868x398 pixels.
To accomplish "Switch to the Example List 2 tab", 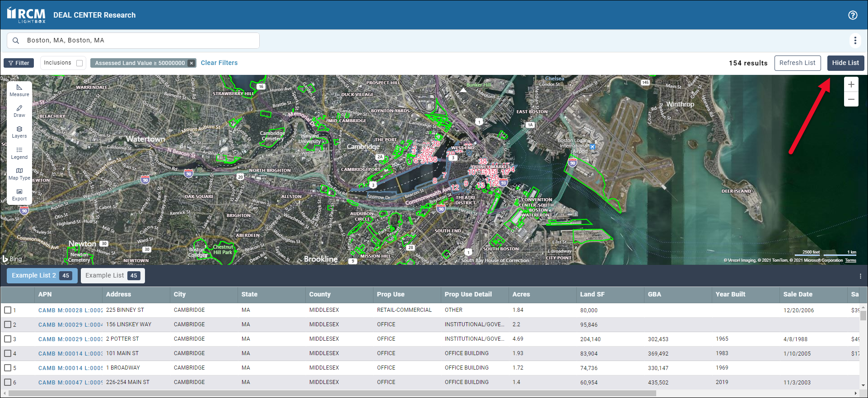I will (x=42, y=276).
